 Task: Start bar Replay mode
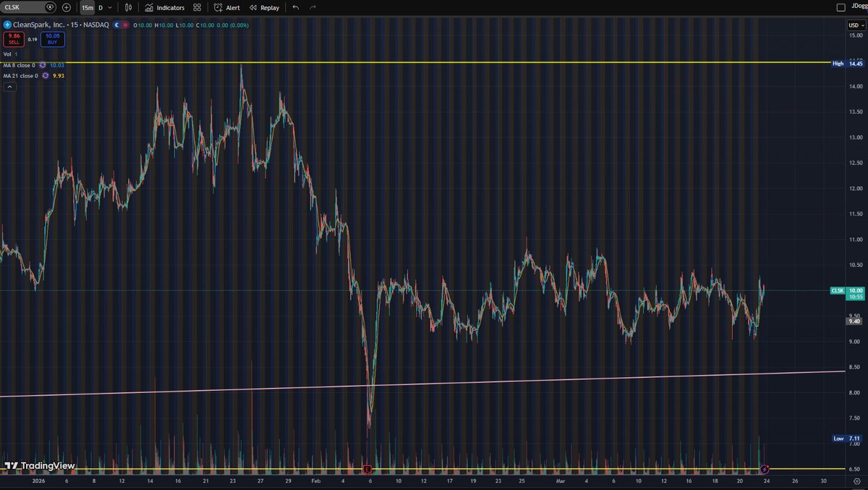pyautogui.click(x=265, y=7)
